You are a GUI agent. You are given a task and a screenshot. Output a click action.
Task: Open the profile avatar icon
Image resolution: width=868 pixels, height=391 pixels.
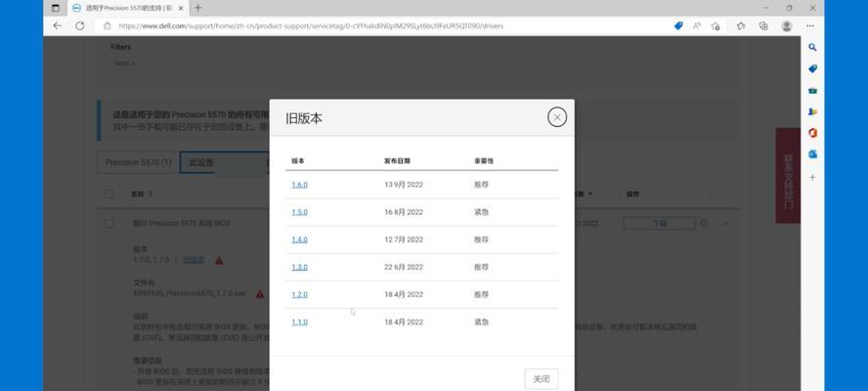[x=787, y=26]
